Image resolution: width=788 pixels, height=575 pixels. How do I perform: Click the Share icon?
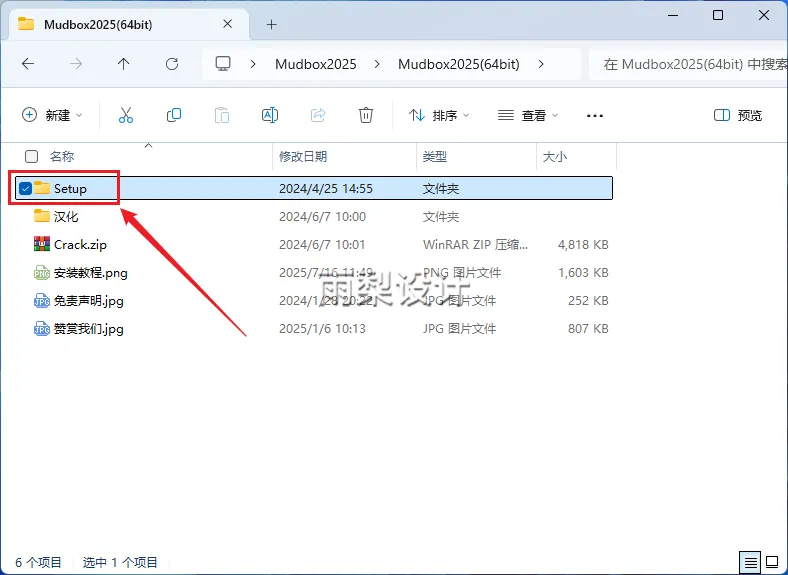pyautogui.click(x=318, y=115)
